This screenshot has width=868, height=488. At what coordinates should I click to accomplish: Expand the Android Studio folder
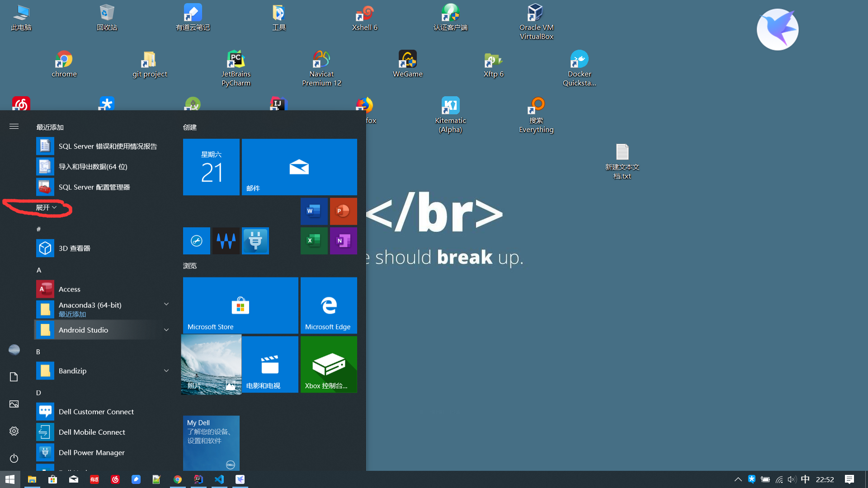[x=166, y=330]
